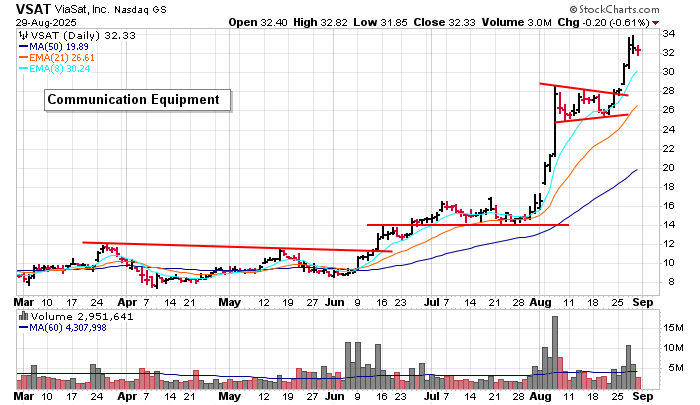Click the Communication Equipment label box

(138, 100)
